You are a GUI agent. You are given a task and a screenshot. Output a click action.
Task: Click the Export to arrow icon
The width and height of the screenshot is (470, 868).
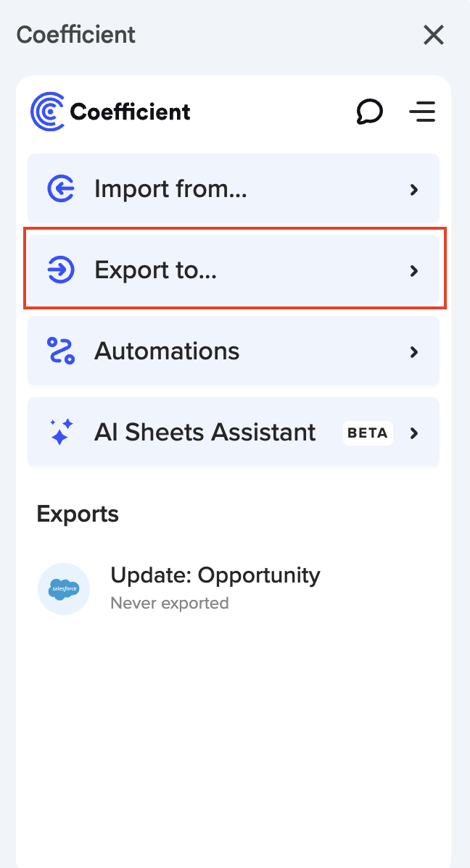(x=61, y=271)
